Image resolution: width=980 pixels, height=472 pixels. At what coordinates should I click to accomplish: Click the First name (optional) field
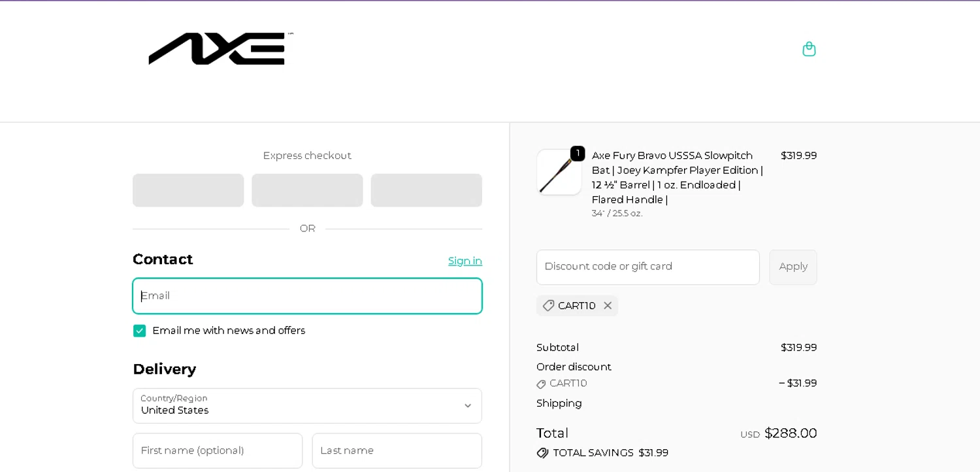click(218, 450)
